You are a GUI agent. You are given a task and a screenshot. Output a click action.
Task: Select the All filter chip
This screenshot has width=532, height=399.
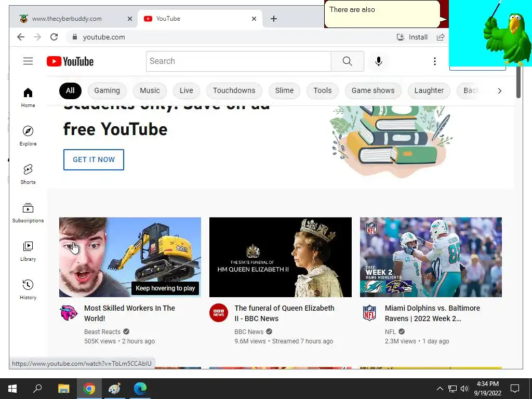pyautogui.click(x=70, y=90)
